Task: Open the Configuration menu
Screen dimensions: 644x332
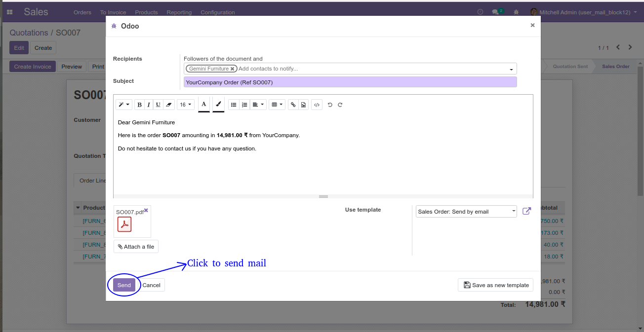Action: 218,12
